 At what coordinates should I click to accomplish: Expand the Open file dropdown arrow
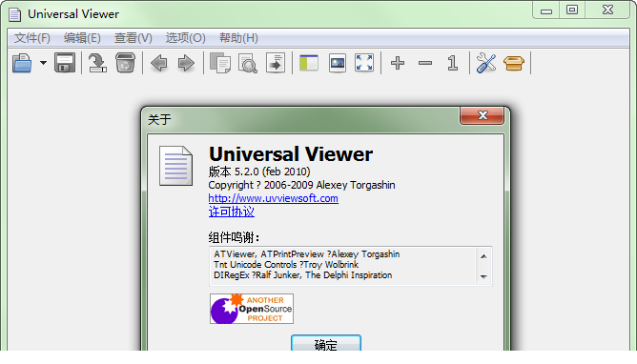coord(43,63)
